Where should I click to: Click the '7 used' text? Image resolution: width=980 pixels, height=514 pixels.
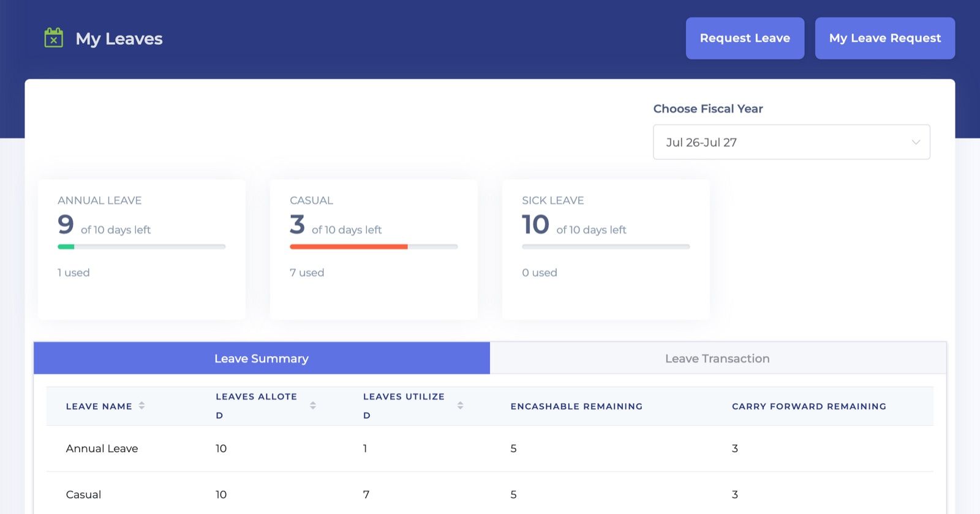(307, 272)
